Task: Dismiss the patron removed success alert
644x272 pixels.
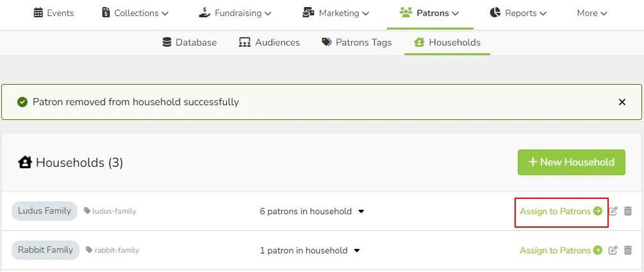Action: pyautogui.click(x=622, y=102)
